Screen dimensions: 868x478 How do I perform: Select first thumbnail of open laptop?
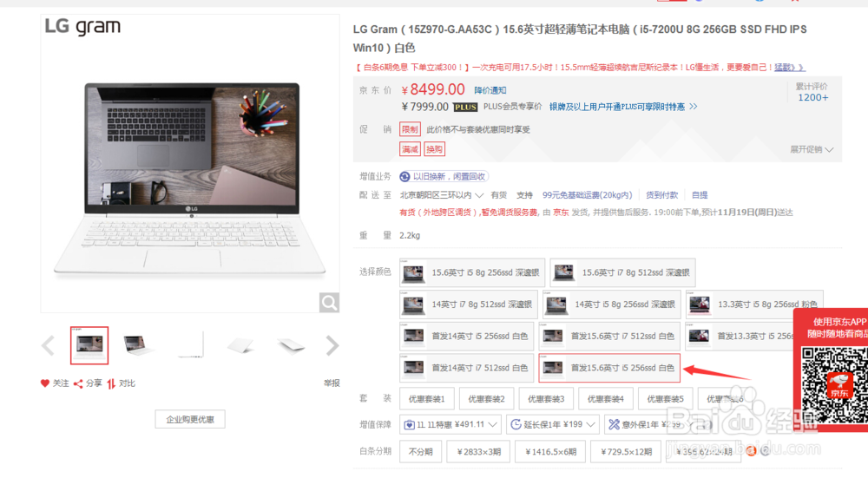tap(89, 345)
